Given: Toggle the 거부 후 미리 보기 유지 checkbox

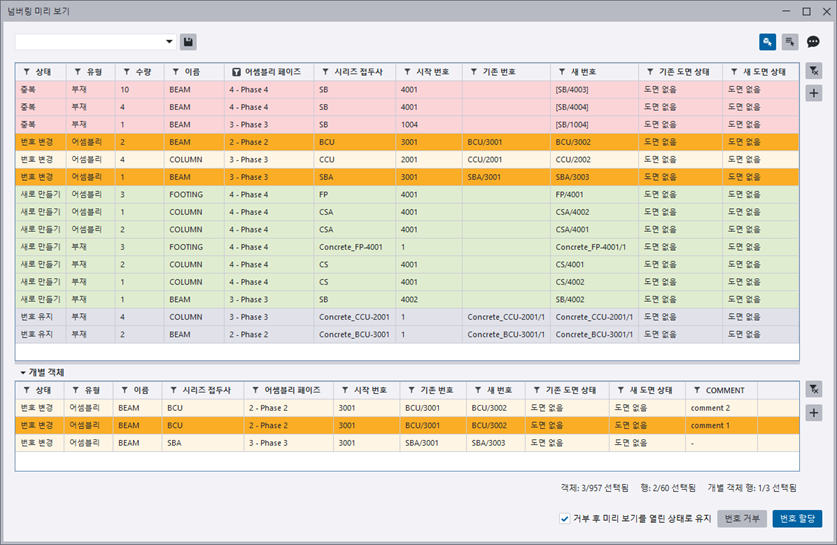Looking at the screenshot, I should tap(565, 518).
